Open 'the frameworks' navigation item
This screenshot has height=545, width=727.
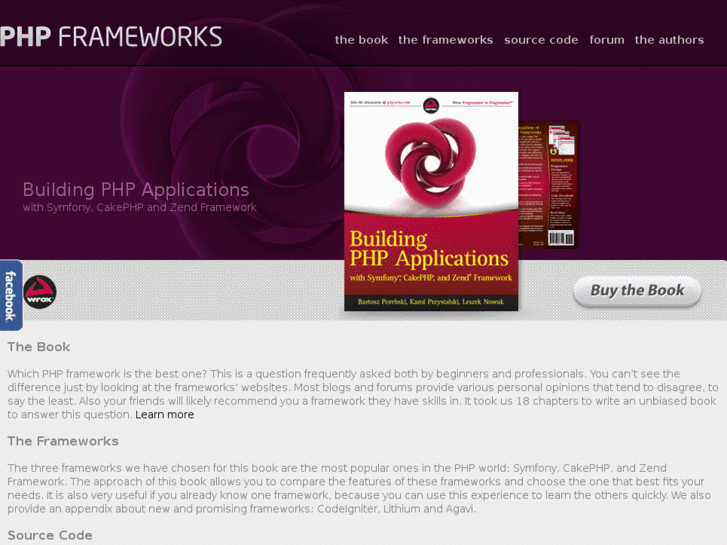(445, 40)
